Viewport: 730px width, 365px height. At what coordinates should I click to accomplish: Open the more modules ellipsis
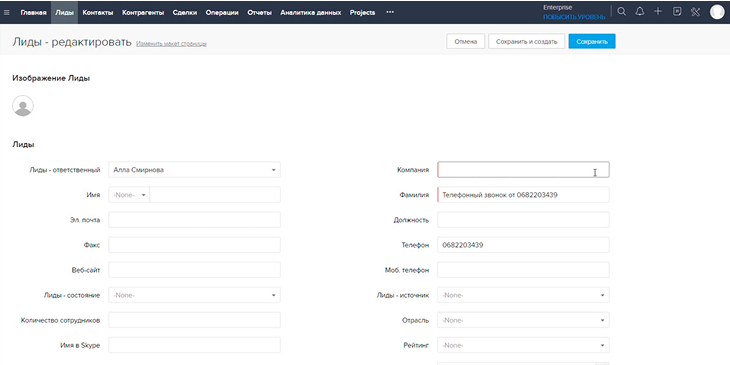(x=390, y=13)
